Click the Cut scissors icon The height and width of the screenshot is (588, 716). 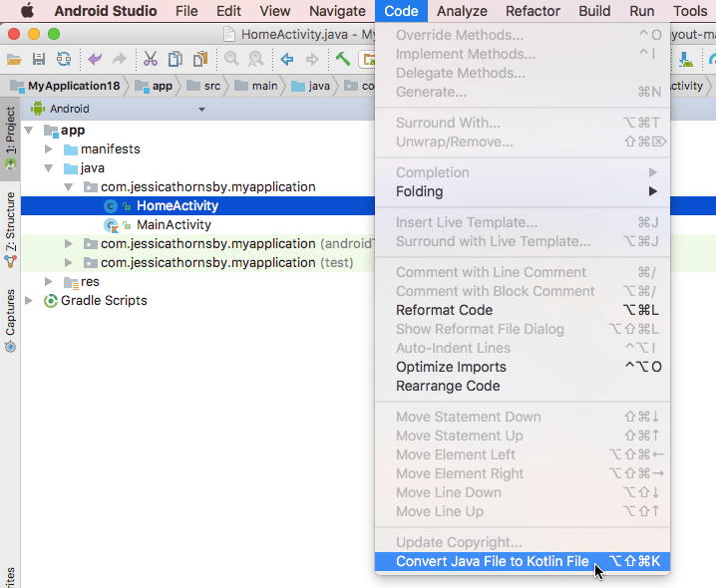[x=151, y=60]
